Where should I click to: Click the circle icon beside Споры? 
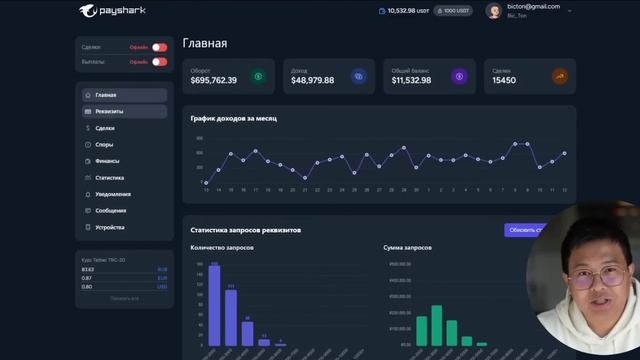88,144
